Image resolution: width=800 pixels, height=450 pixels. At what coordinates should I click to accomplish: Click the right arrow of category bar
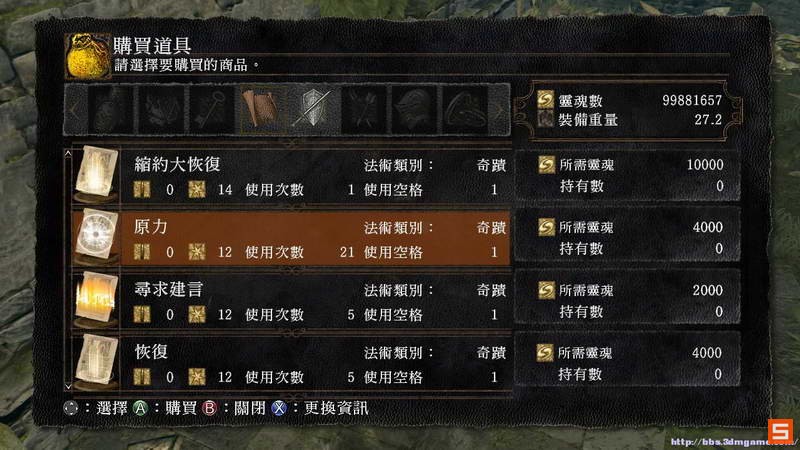point(500,109)
